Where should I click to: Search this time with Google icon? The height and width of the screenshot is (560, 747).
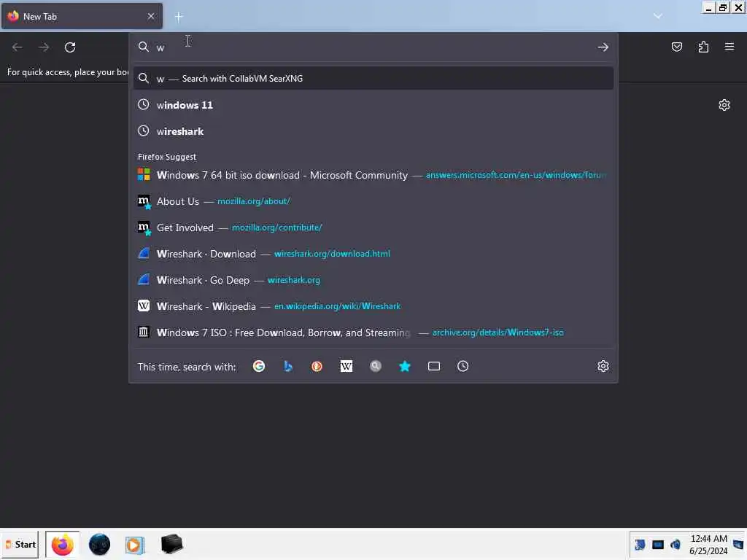259,366
